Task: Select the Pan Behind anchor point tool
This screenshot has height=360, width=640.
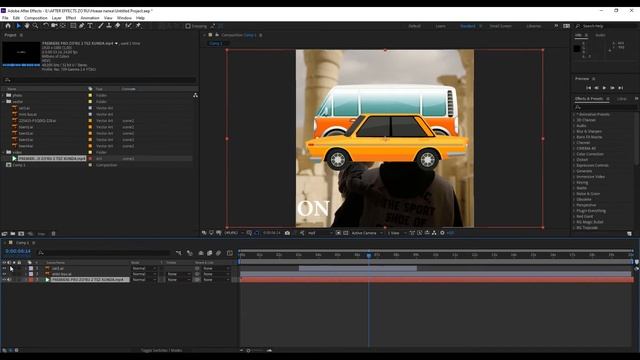Action: click(63, 26)
